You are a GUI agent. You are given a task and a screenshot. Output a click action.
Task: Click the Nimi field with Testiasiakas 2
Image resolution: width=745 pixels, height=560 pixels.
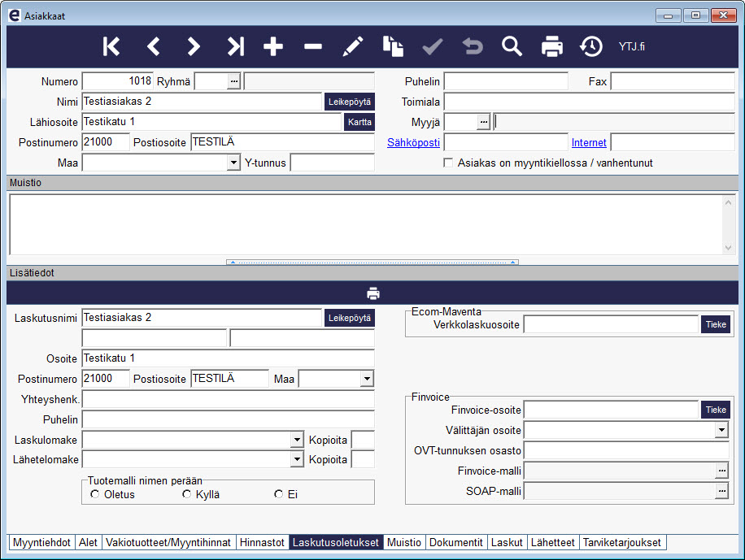tap(202, 102)
